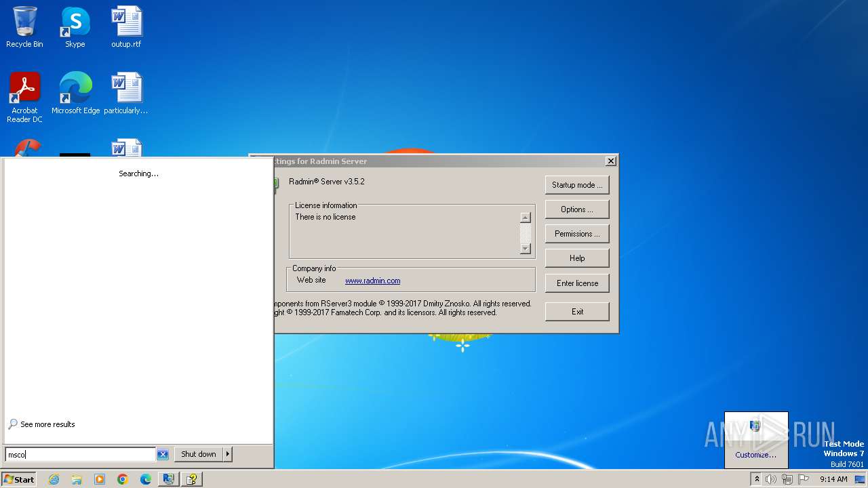Open the www.radmin.com link
The height and width of the screenshot is (488, 868).
click(x=372, y=281)
